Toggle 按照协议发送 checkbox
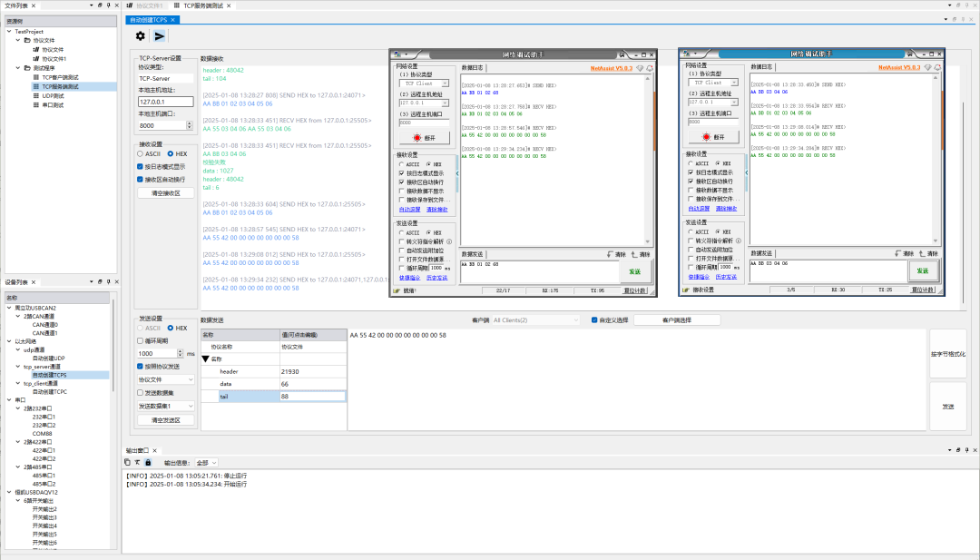 pos(140,367)
